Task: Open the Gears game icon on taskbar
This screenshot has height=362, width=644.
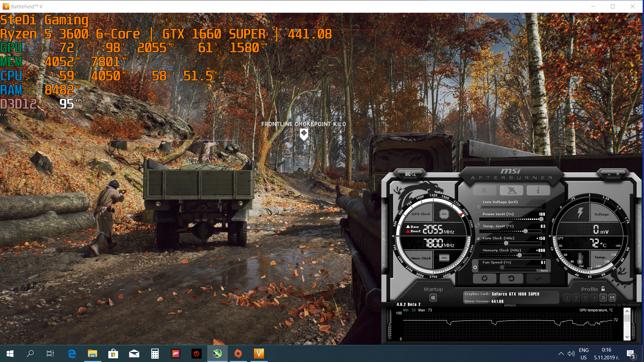Action: [197, 354]
